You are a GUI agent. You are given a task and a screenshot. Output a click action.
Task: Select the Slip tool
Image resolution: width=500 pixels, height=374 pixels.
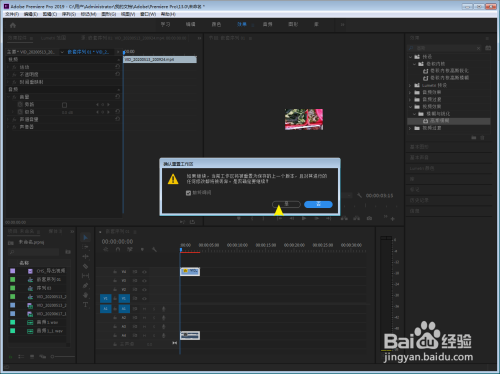click(85, 276)
